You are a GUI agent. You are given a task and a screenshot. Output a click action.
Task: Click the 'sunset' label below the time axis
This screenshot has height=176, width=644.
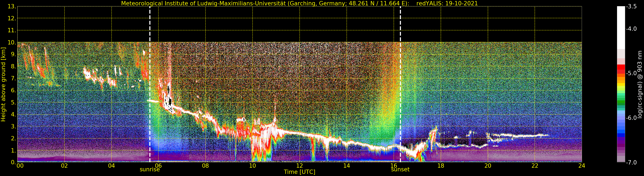point(400,170)
